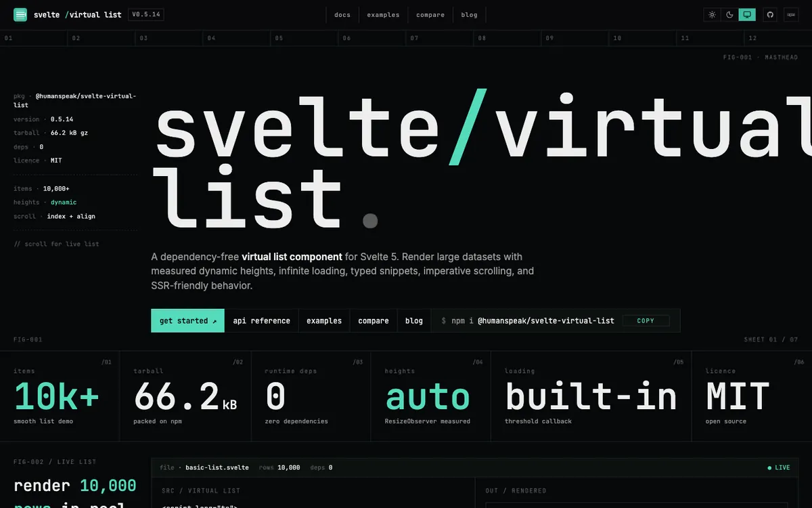The image size is (812, 508).
Task: Click the built-in loading stat
Action: click(591, 398)
